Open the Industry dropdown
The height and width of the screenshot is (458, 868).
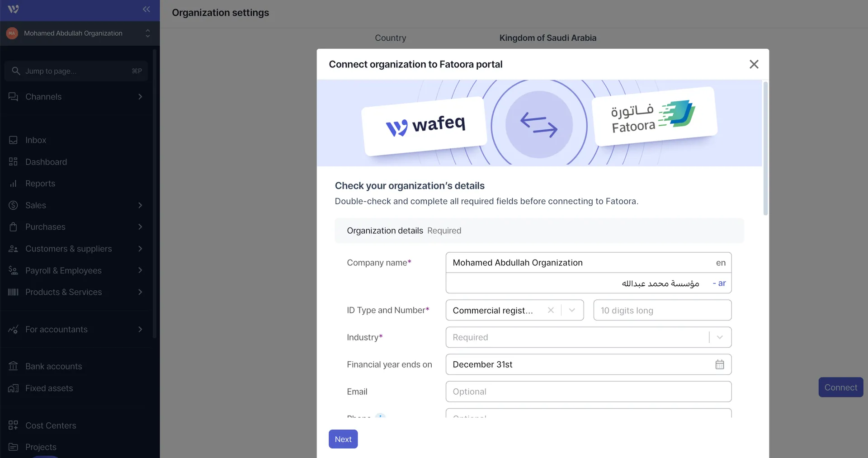[719, 337]
